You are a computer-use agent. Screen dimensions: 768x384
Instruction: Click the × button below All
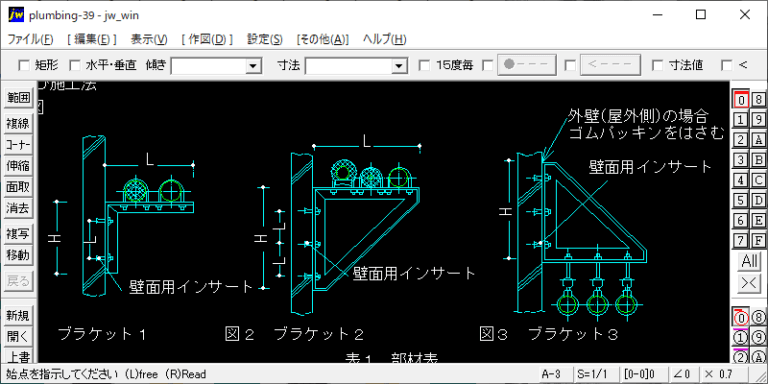749,284
